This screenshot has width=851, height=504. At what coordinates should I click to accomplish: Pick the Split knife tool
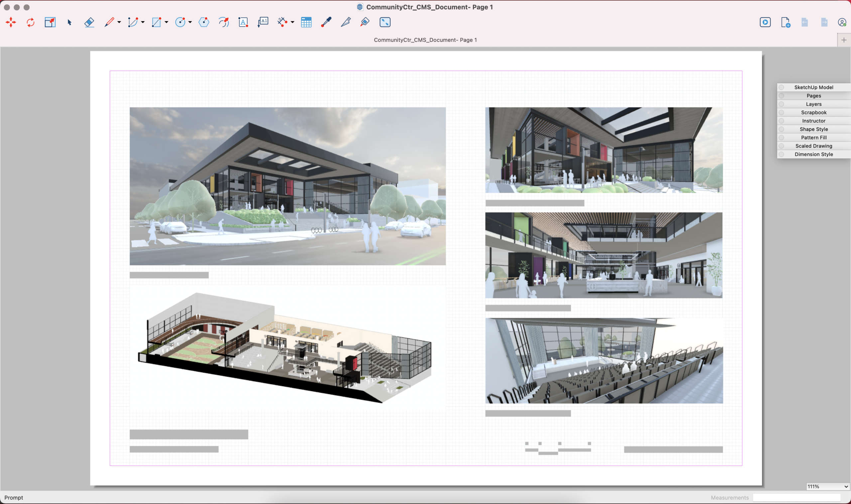click(346, 22)
